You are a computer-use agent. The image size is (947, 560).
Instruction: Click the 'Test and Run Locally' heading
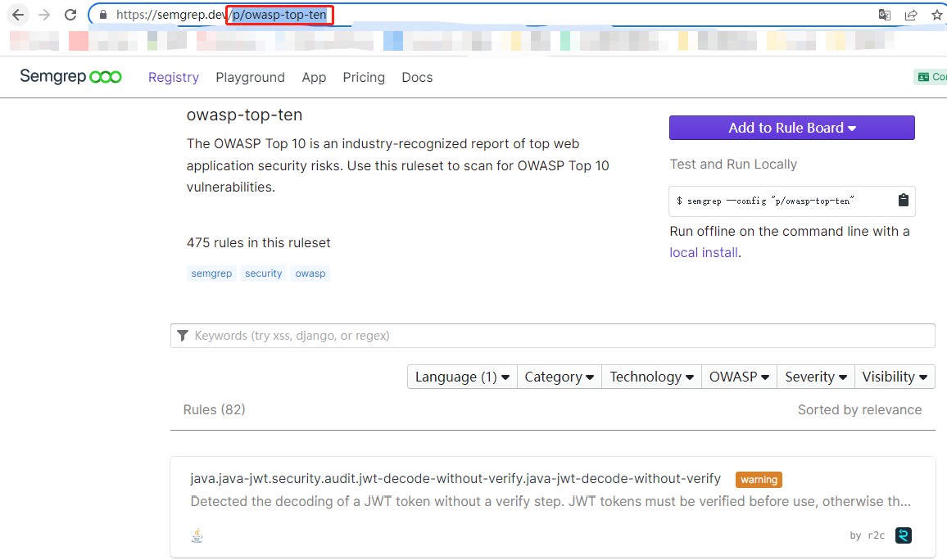733,164
